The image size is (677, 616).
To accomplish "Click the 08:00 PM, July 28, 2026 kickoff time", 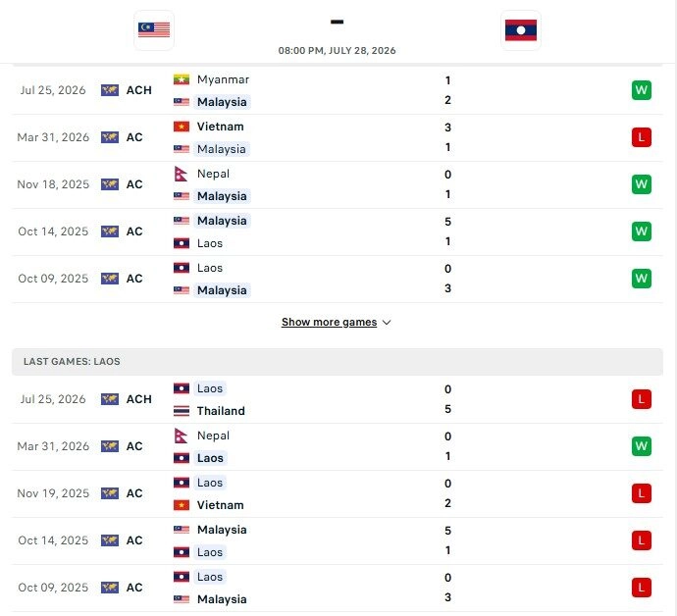I will pyautogui.click(x=337, y=50).
